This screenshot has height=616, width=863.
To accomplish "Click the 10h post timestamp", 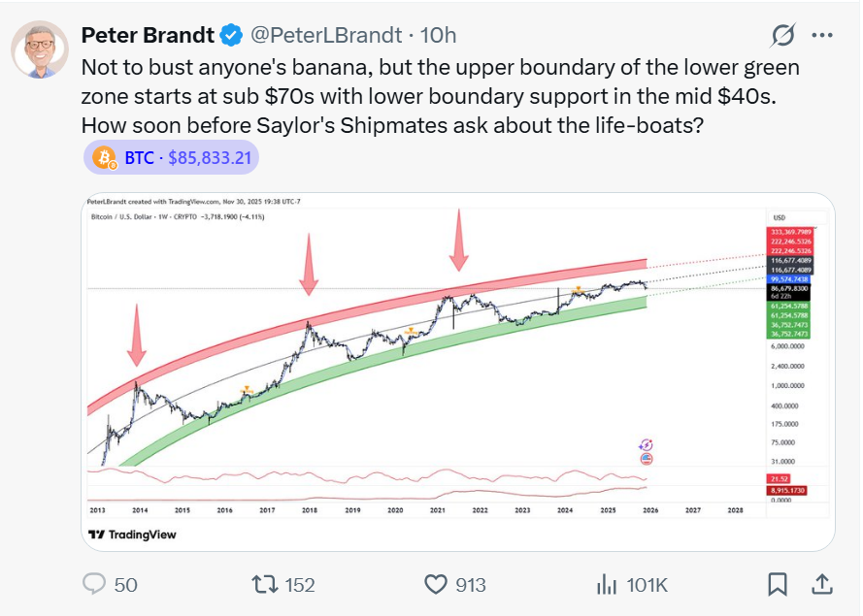I will coord(437,35).
